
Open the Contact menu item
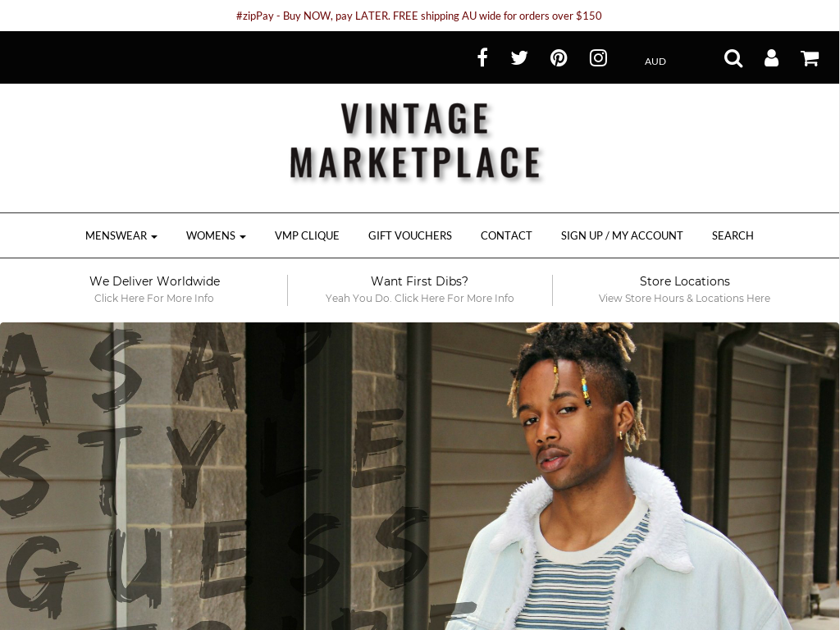[506, 235]
